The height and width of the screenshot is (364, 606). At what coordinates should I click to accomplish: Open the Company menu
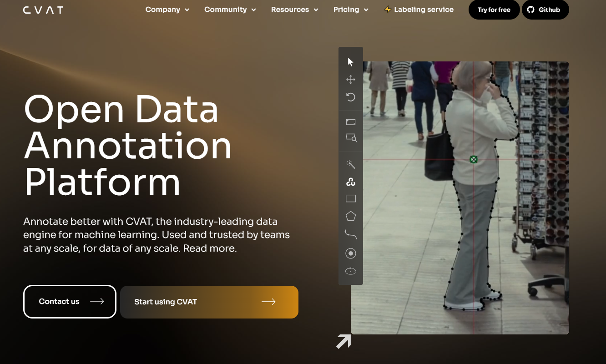point(167,10)
